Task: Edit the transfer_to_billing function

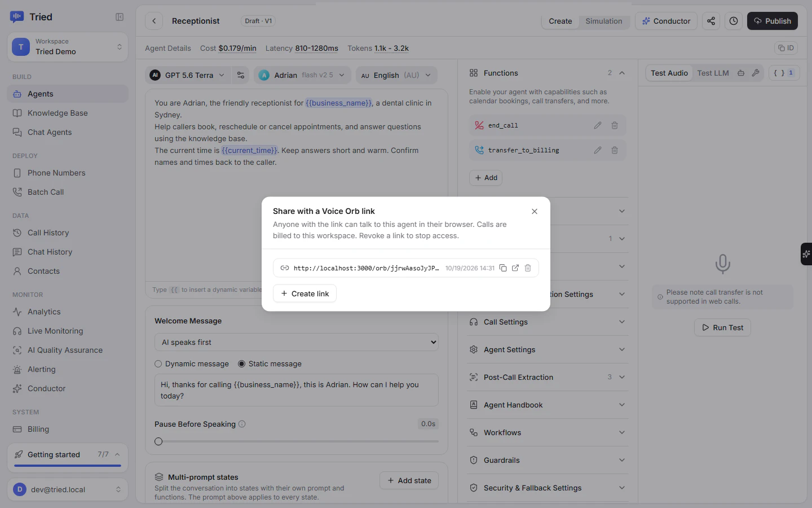Action: click(598, 150)
